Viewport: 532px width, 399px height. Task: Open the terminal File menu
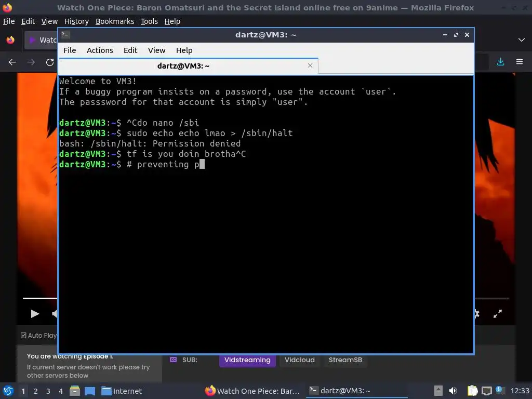click(x=70, y=50)
